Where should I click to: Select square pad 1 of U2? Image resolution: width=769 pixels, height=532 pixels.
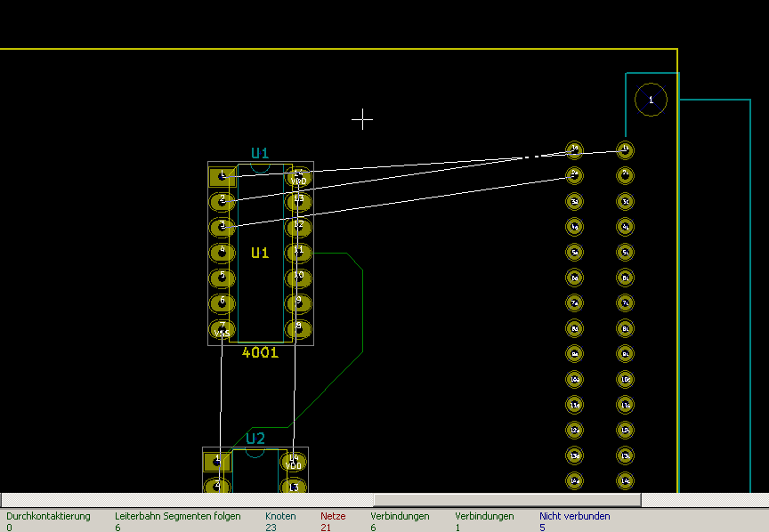216,461
